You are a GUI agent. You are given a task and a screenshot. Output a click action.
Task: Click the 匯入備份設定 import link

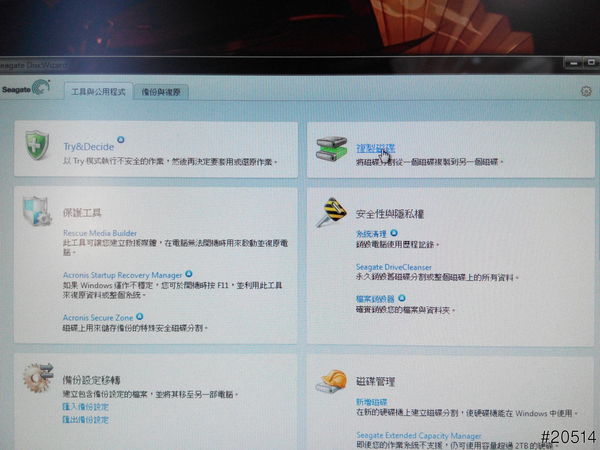pos(85,407)
